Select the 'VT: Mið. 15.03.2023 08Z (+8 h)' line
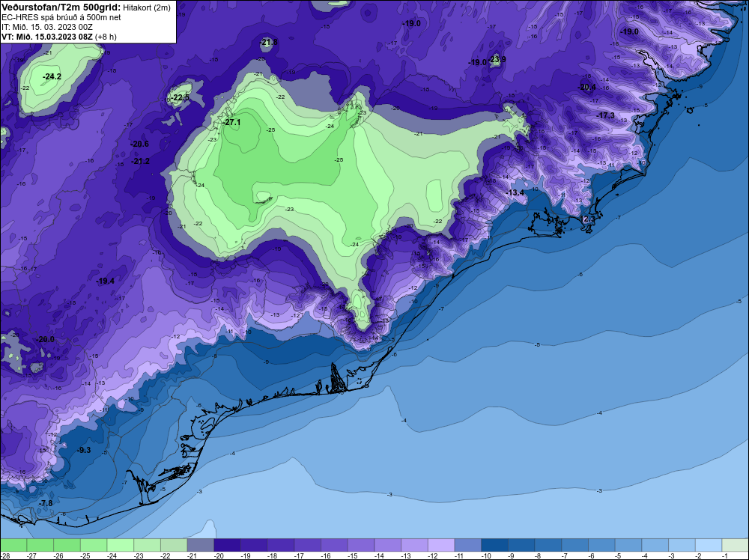 coord(58,37)
